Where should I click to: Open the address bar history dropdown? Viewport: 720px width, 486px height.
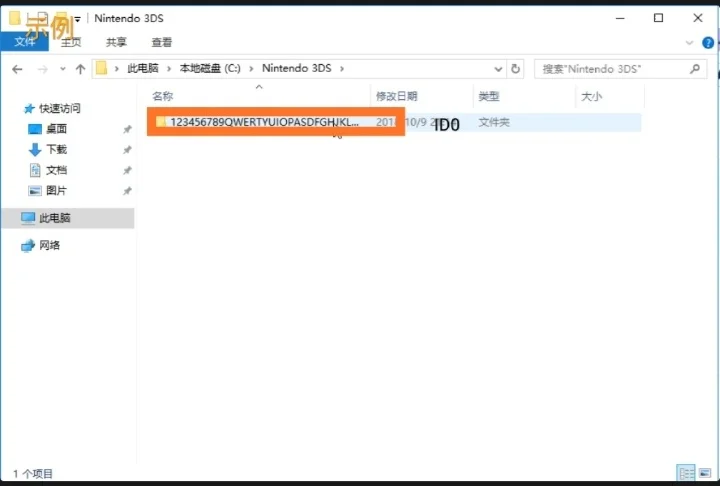click(499, 69)
